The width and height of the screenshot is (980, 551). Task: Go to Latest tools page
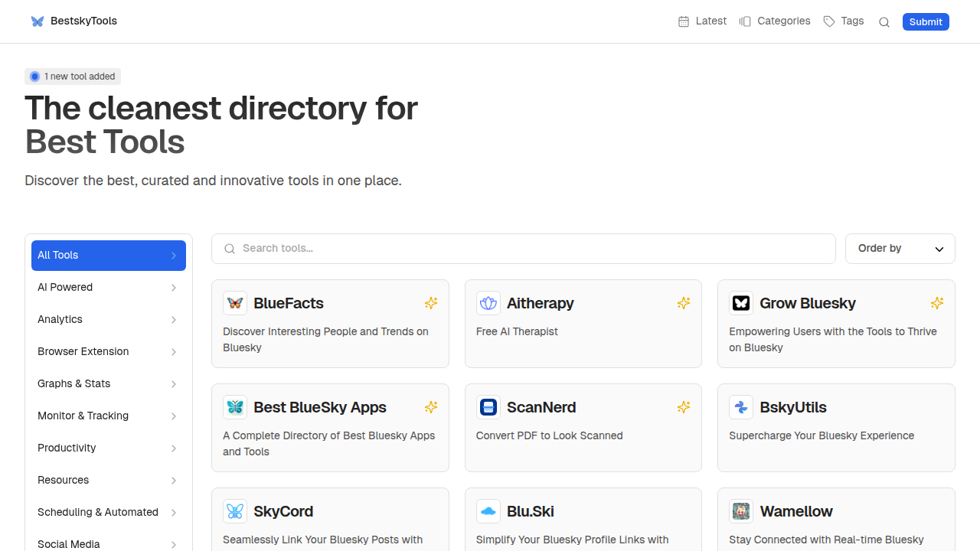tap(702, 21)
